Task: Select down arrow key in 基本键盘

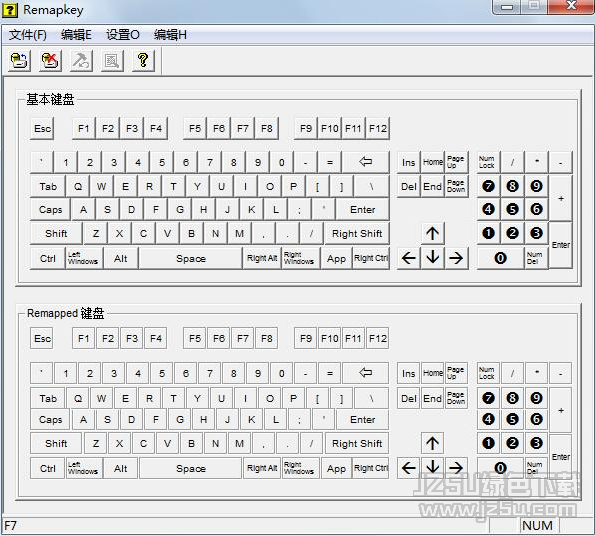Action: (433, 258)
